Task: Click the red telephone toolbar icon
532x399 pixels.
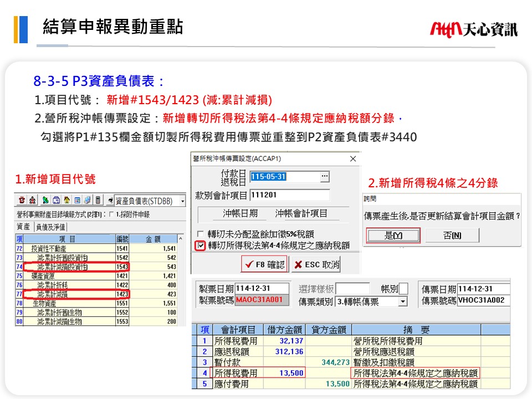Action: [22, 200]
